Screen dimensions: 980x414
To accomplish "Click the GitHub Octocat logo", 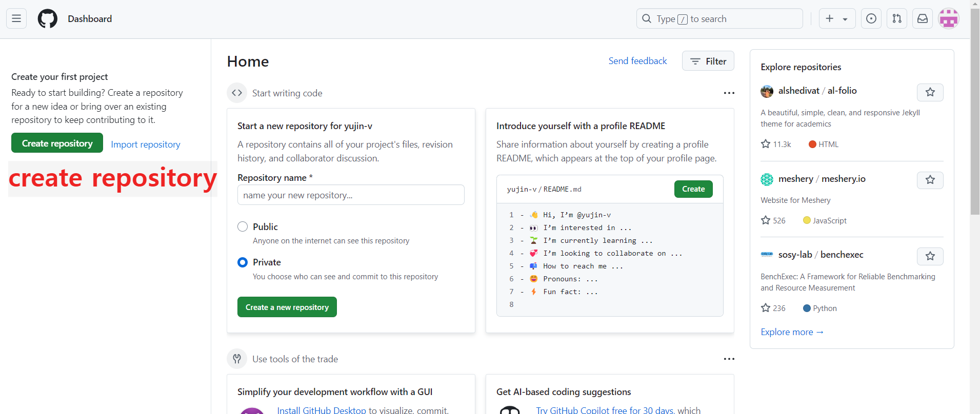I will pyautogui.click(x=48, y=19).
